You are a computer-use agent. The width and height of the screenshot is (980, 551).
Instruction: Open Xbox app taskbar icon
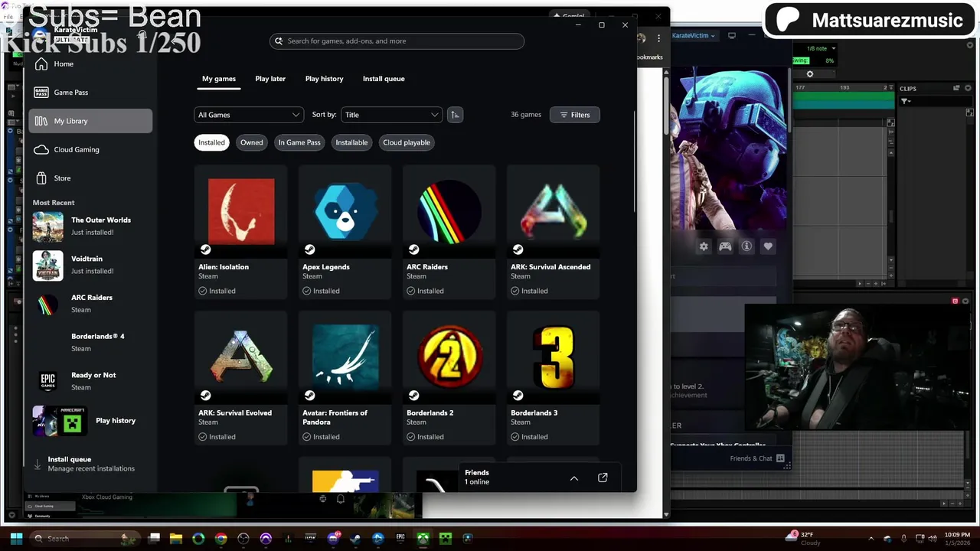pos(423,539)
